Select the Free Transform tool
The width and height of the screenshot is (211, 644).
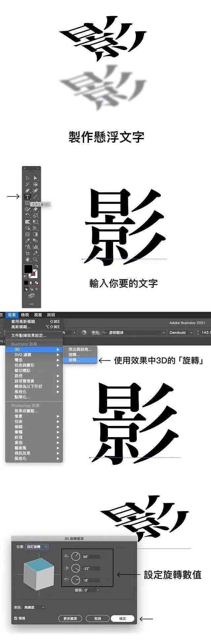[x=35, y=221]
